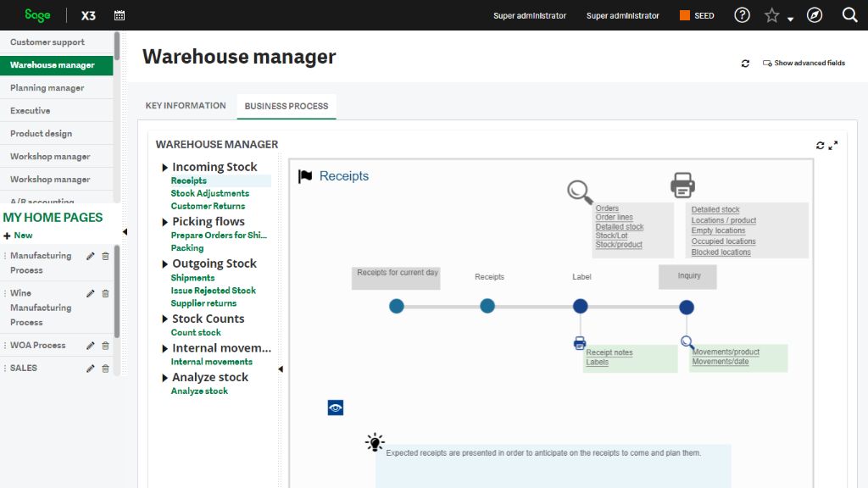Edit the SALES home page
The width and height of the screenshot is (868, 488).
click(90, 369)
